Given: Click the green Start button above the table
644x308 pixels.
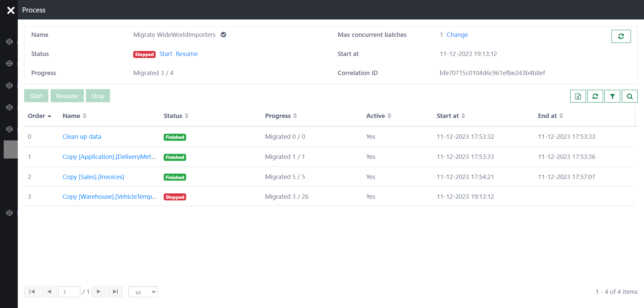Looking at the screenshot, I should [x=36, y=96].
